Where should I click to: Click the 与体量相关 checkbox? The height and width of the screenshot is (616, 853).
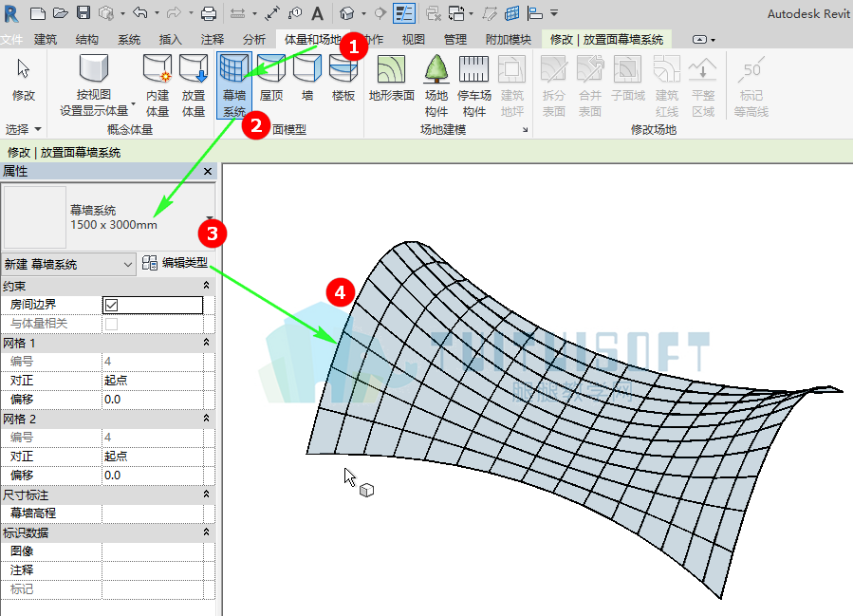[112, 324]
